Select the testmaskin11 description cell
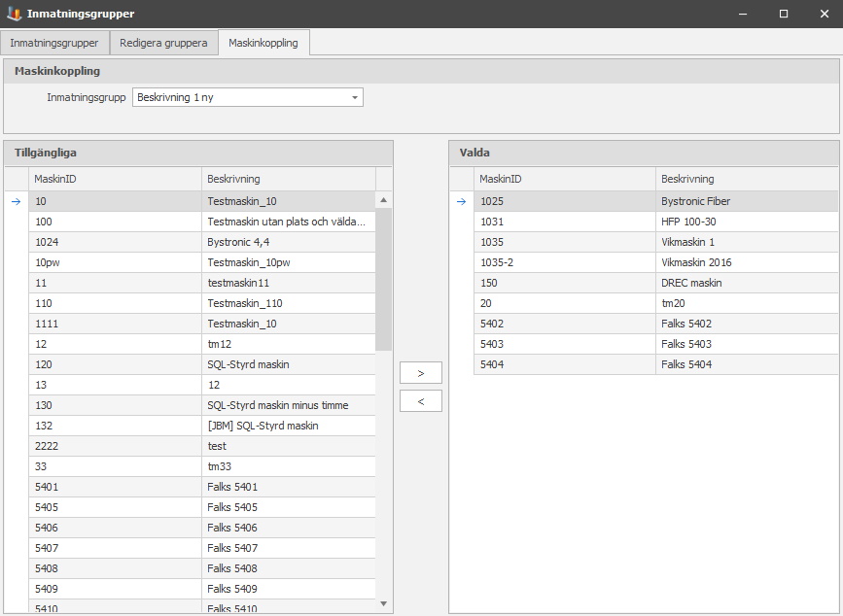 coord(289,283)
